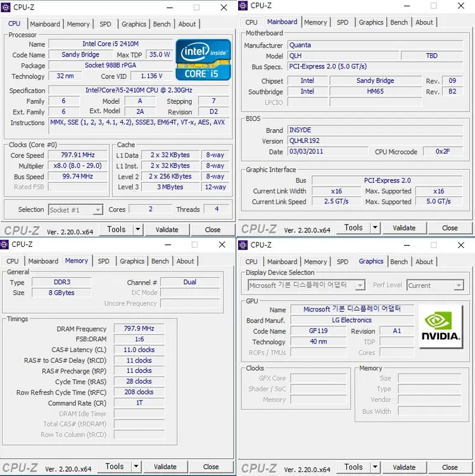Image resolution: width=475 pixels, height=476 pixels.
Task: Switch to Memory tab in CPU window
Action: tap(78, 24)
